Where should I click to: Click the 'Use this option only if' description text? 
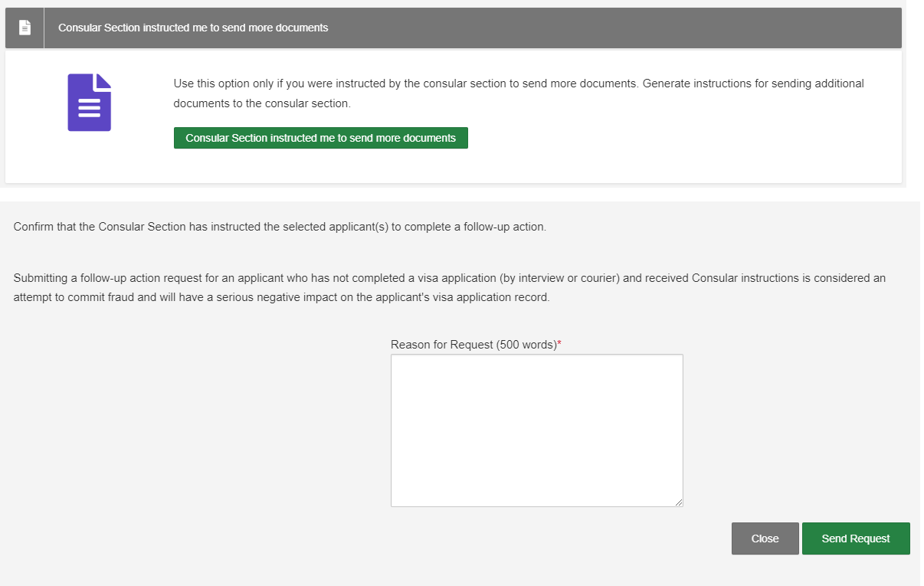(519, 93)
